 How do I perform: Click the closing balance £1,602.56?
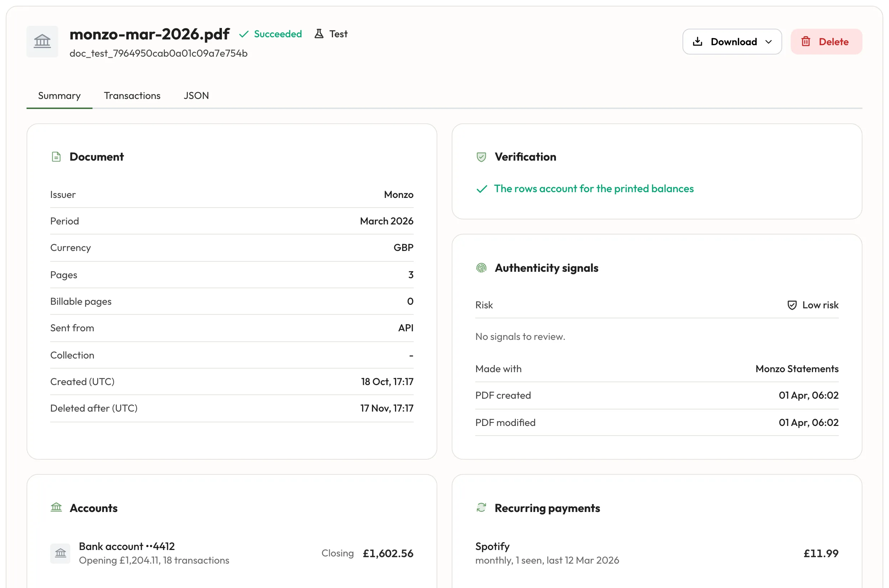388,554
